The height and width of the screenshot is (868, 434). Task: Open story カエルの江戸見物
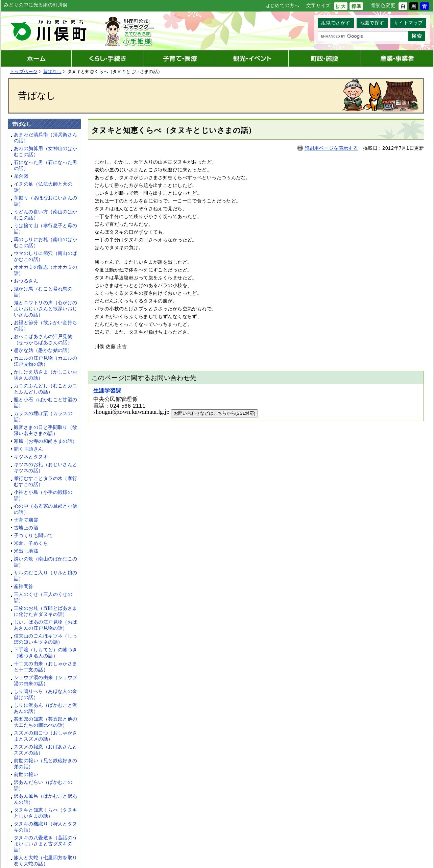(45, 361)
